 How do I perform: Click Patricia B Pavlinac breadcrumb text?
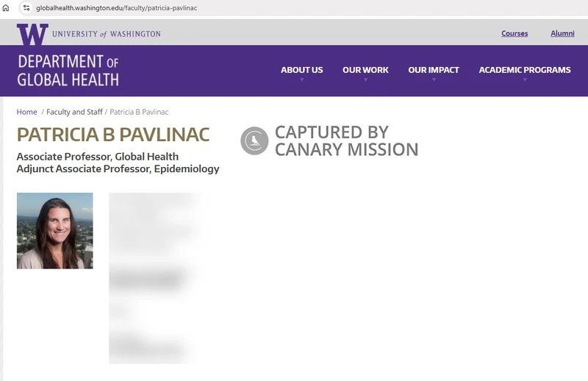[139, 112]
